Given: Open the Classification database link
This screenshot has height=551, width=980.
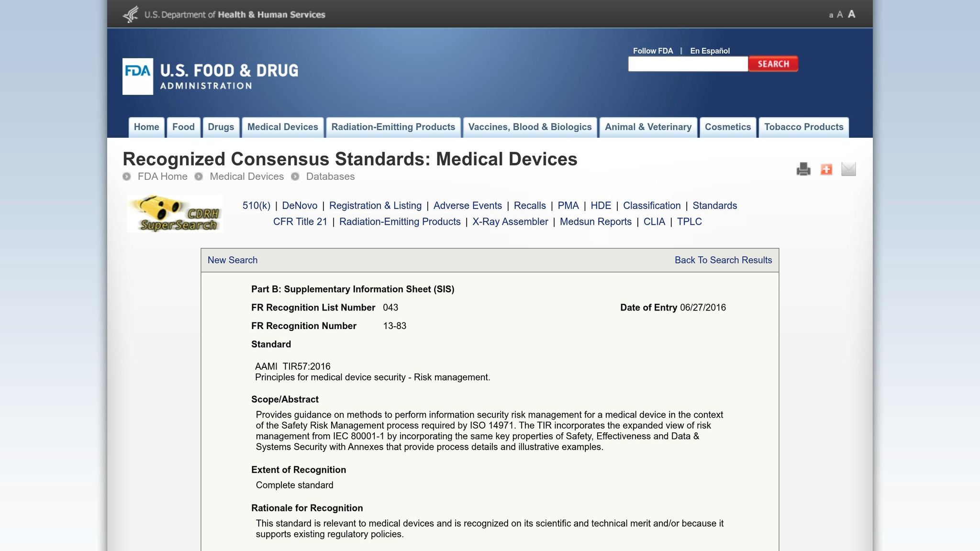Looking at the screenshot, I should (652, 206).
